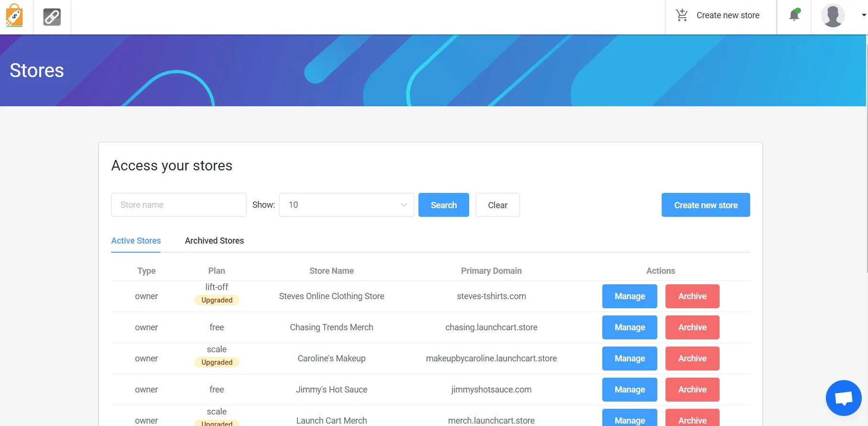Click the cart icon beside Create new store
868x426 pixels.
(x=682, y=15)
